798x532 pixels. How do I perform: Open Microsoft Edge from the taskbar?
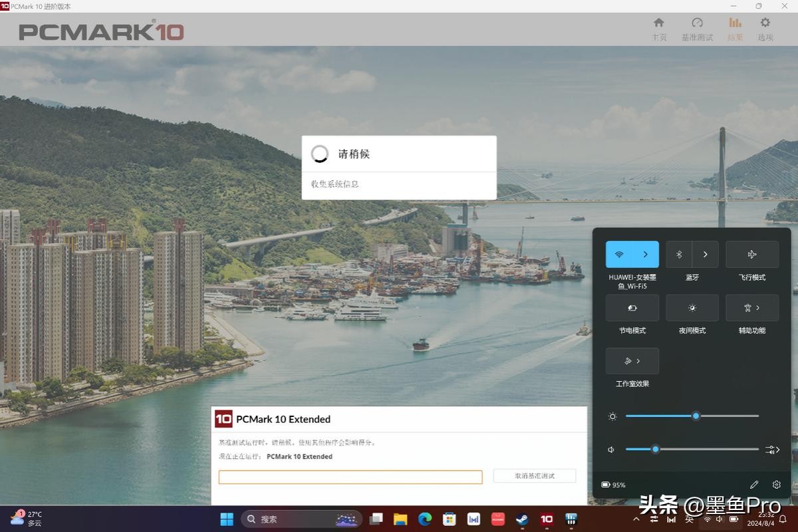click(x=425, y=519)
